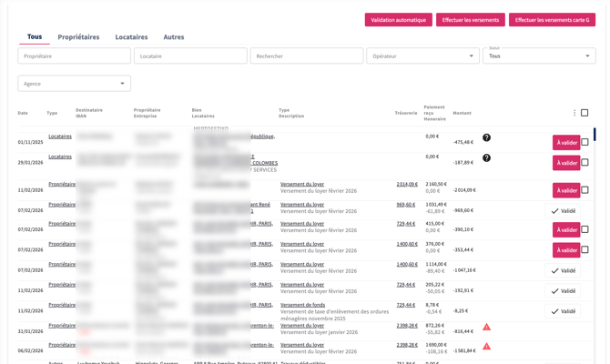Viewport: 610px width, 364px height.
Task: Open the Locataires tab
Action: 131,37
